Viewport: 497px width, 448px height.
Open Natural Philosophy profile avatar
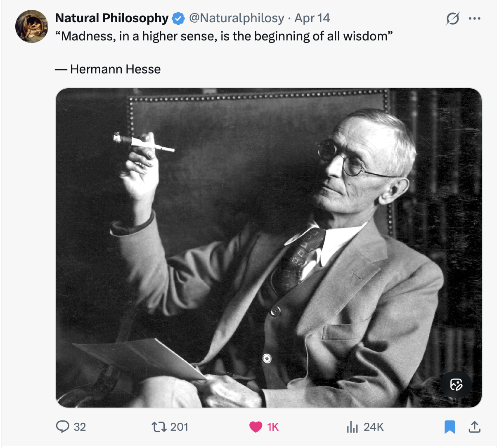pyautogui.click(x=32, y=27)
